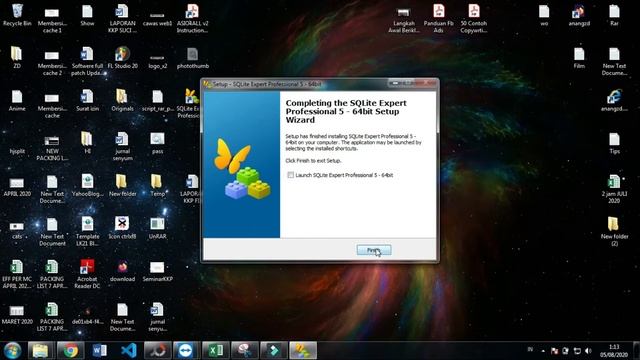
Task: Click the Finish button in setup wizard
Action: point(374,250)
